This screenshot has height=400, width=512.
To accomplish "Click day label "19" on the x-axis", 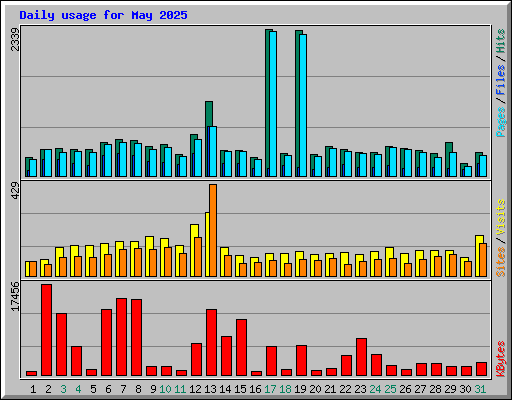I will pyautogui.click(x=300, y=389).
